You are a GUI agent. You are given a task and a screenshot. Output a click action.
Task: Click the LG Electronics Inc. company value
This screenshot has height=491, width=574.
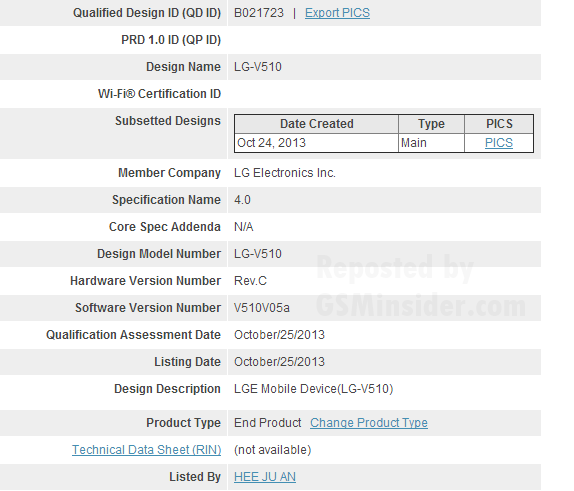[285, 173]
